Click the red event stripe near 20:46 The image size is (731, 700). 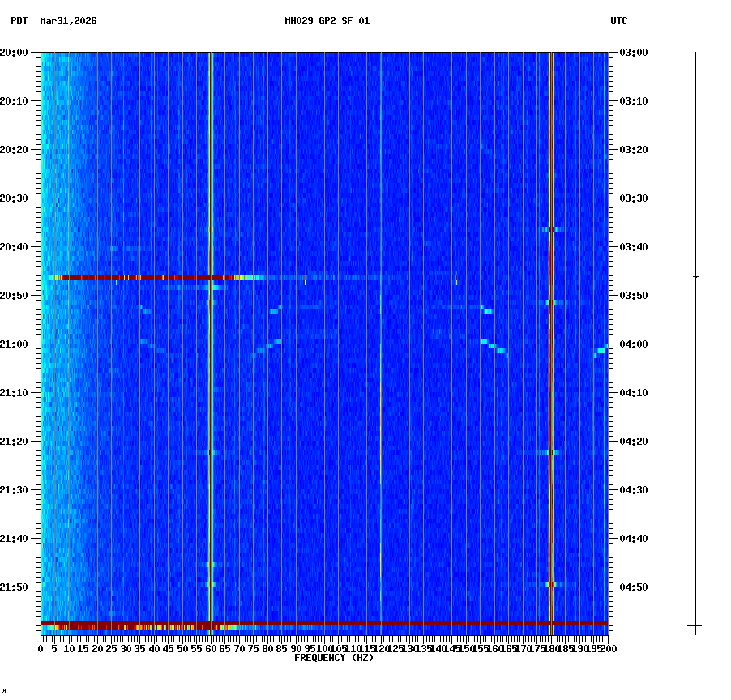[162, 277]
